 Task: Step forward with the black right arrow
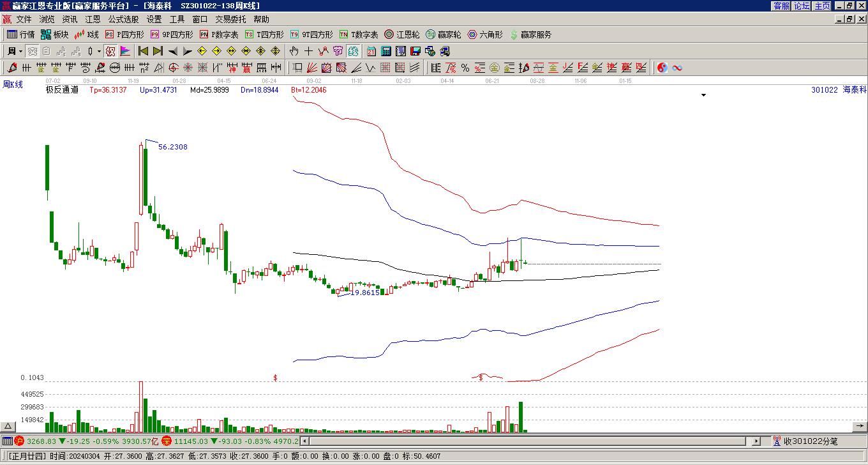click(187, 51)
